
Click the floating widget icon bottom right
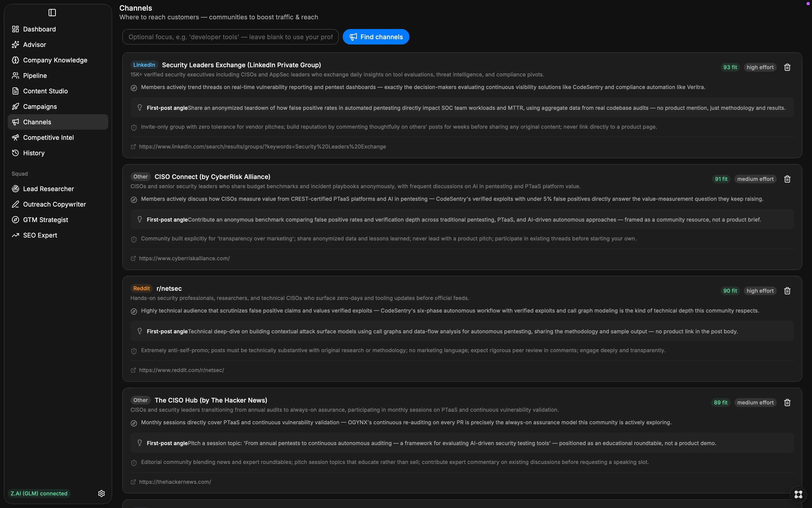coord(798,494)
